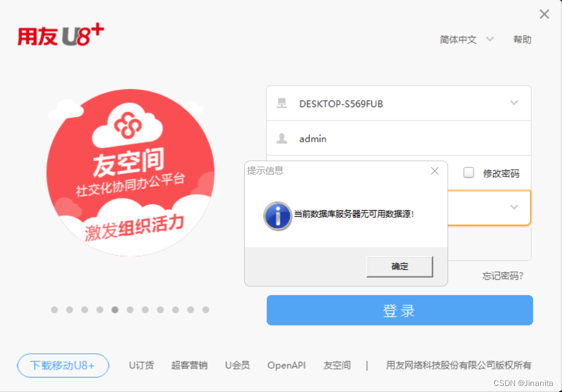The width and height of the screenshot is (562, 392).
Task: Select the active fifth carousel dot
Action: tap(114, 310)
